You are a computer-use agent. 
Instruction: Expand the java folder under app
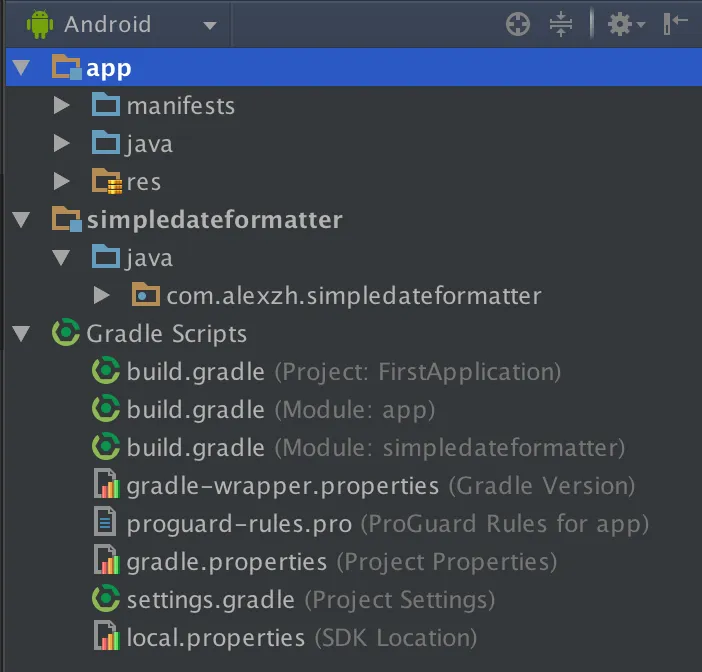(x=61, y=144)
